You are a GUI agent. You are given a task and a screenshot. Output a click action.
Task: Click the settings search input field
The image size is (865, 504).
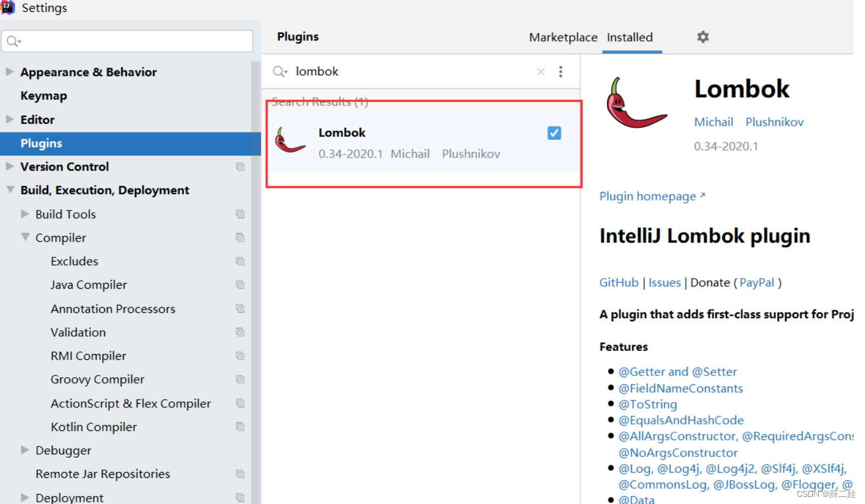click(x=127, y=42)
